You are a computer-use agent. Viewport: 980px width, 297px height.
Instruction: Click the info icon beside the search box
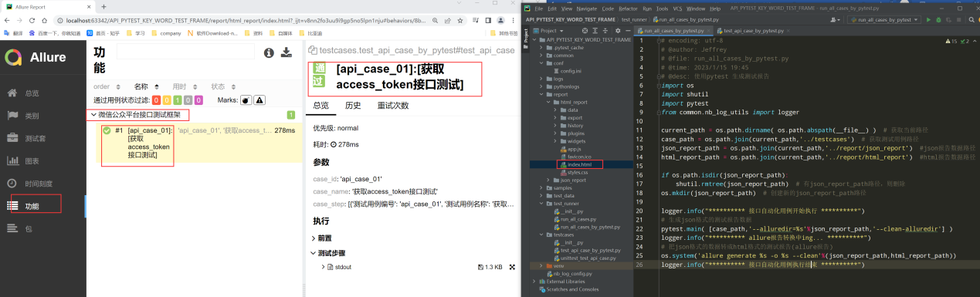[269, 52]
